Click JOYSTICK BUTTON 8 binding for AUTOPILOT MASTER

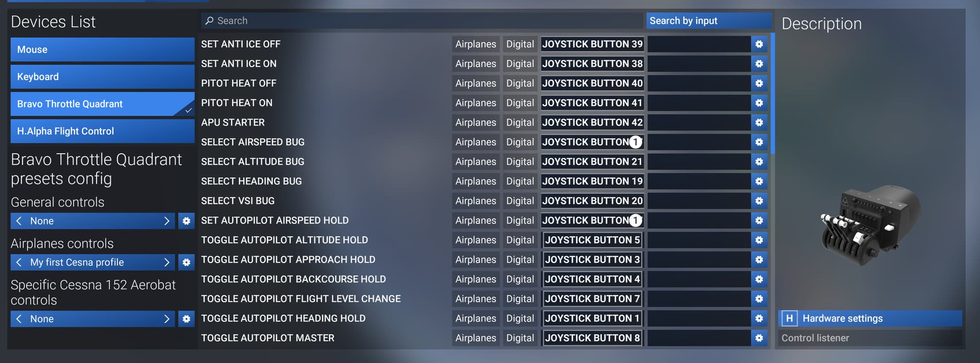pos(593,338)
